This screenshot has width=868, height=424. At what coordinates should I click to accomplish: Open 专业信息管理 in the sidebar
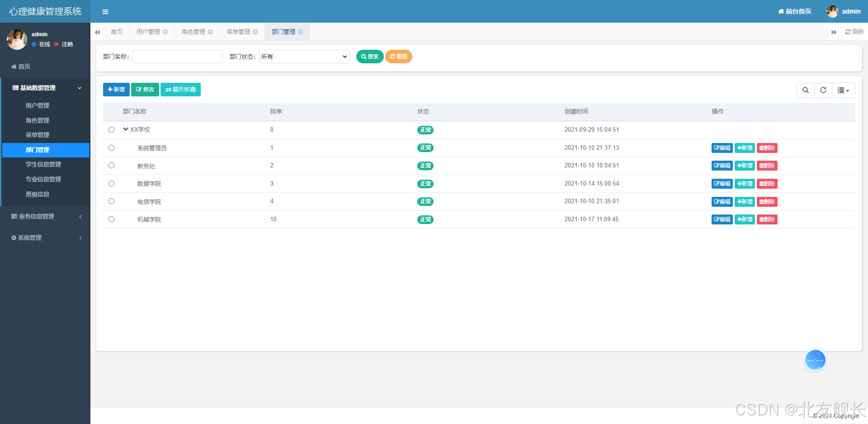pyautogui.click(x=43, y=179)
